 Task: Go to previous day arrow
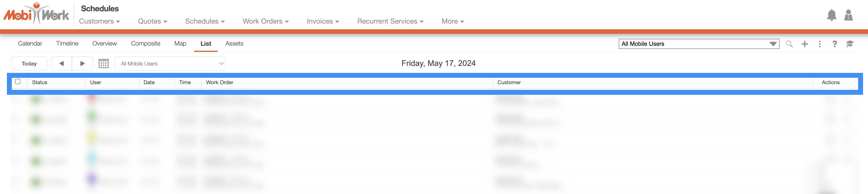pos(62,64)
